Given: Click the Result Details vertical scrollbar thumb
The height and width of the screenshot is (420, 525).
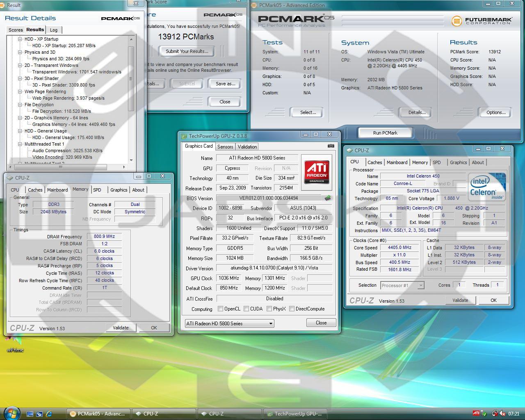Looking at the screenshot, I should point(131,78).
